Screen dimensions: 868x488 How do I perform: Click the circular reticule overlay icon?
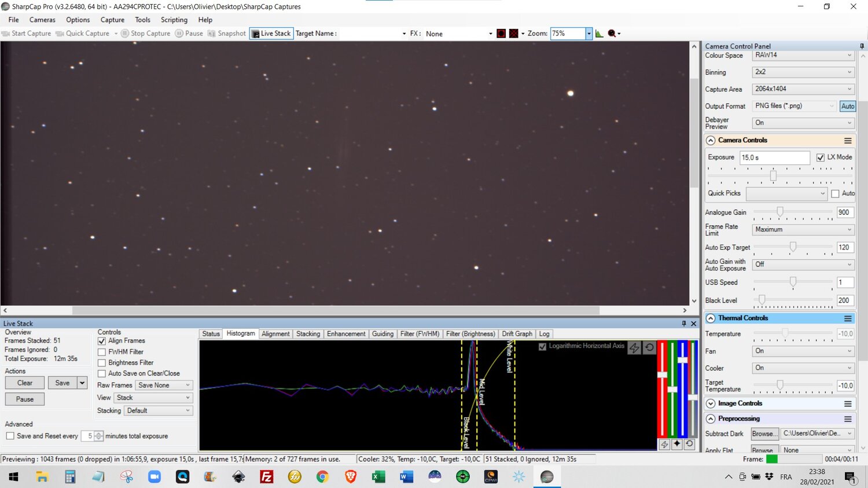click(501, 34)
